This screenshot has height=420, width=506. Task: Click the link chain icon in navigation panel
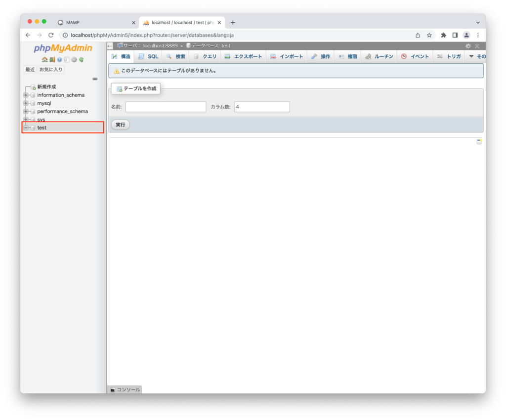(95, 79)
